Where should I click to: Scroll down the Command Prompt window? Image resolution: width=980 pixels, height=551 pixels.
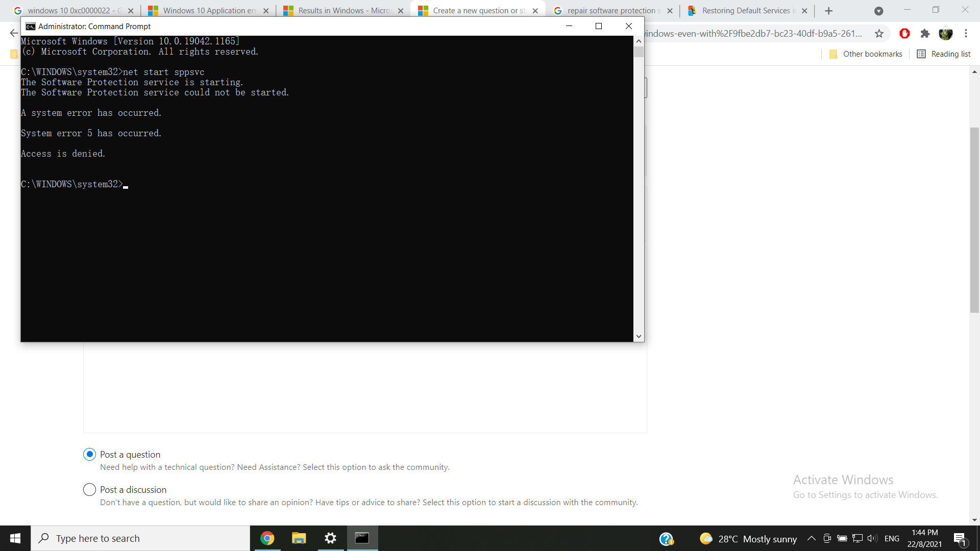coord(638,336)
